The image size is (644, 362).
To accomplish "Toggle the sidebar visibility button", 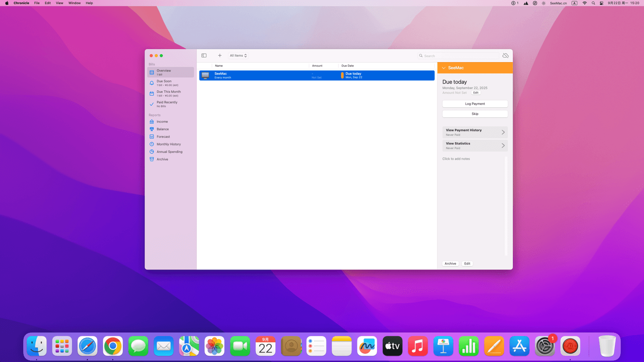I will click(x=204, y=55).
